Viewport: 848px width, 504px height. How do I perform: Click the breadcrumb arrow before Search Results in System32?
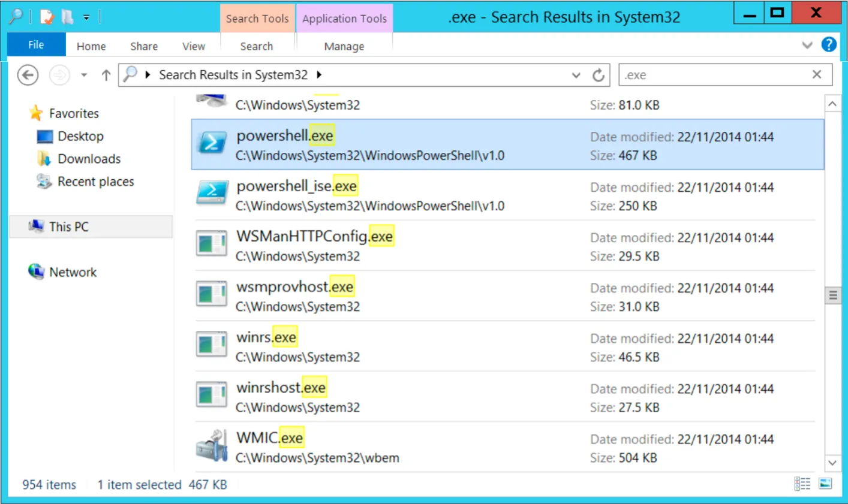(148, 75)
